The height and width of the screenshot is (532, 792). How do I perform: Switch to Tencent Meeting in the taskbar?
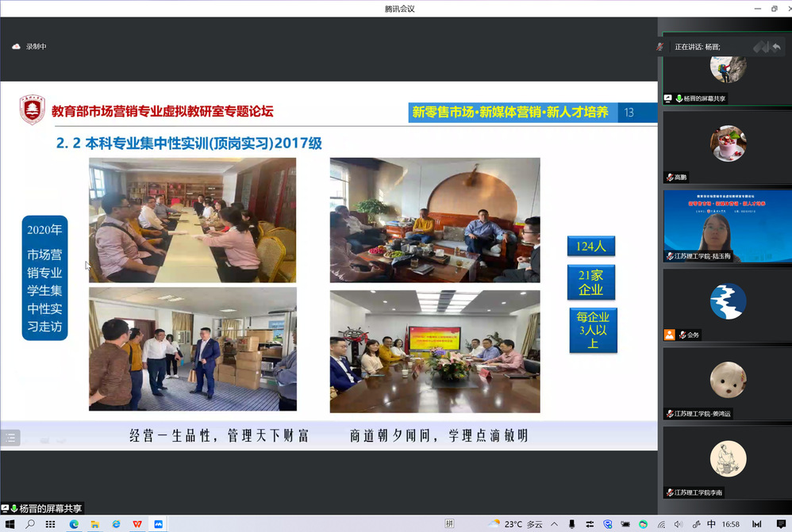[x=158, y=524]
